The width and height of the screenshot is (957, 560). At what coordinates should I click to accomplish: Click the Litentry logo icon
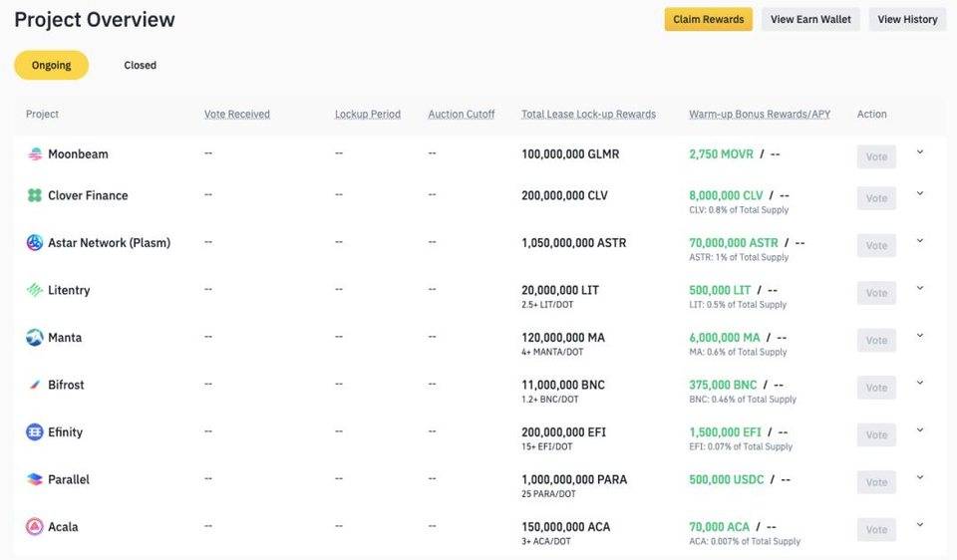35,290
